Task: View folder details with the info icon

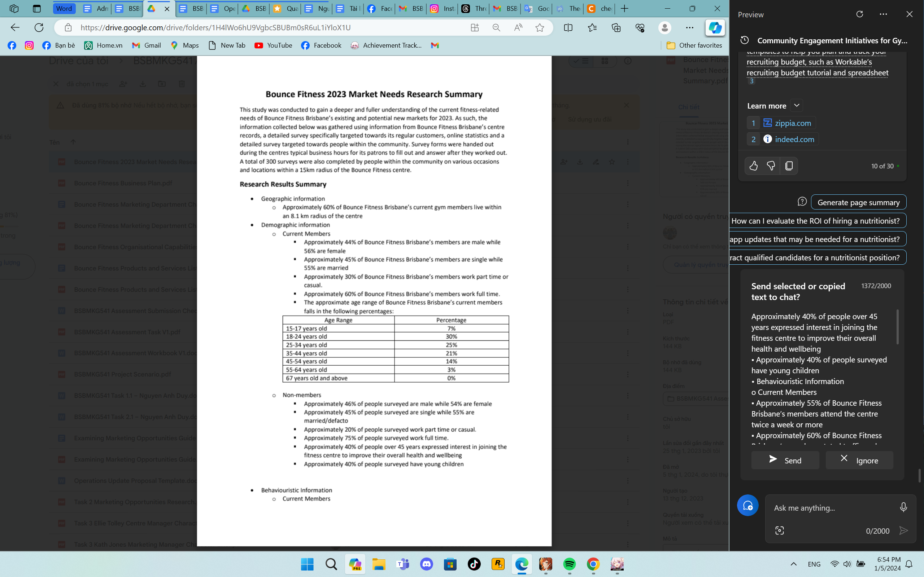Action: tap(628, 61)
